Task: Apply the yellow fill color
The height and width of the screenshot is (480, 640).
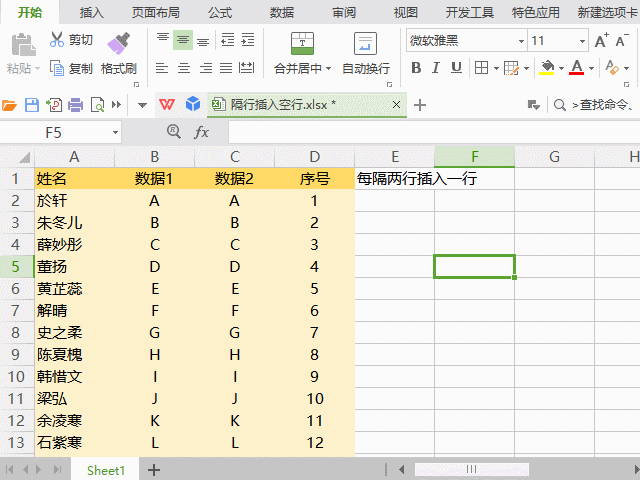Action: click(x=547, y=68)
